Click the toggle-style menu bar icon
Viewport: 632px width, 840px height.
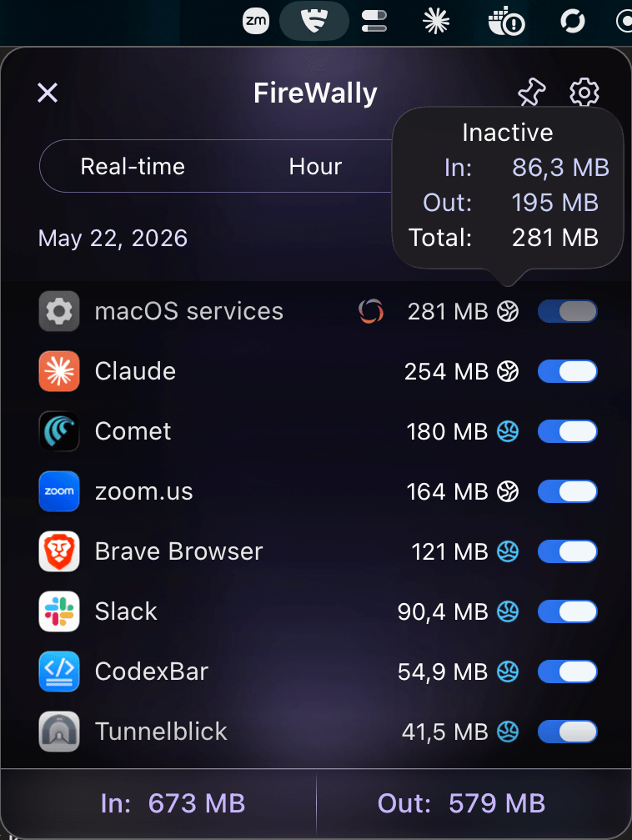point(374,22)
